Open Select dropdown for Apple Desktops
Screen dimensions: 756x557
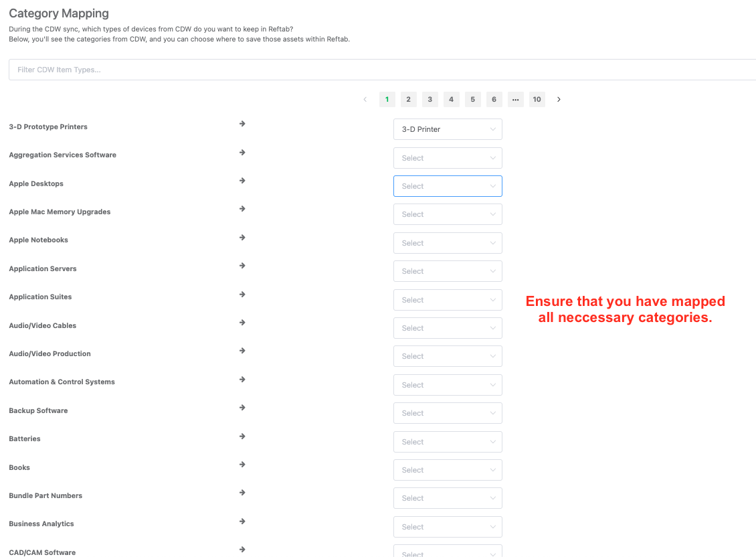pyautogui.click(x=448, y=186)
